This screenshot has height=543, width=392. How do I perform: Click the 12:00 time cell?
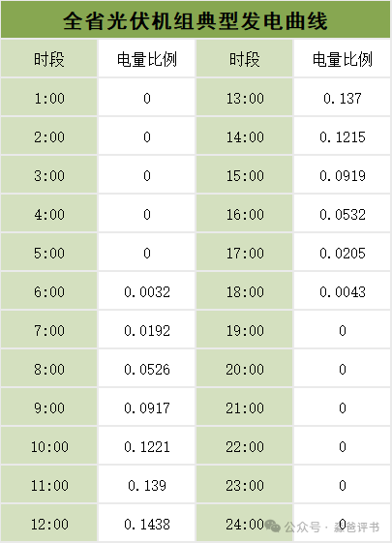coord(48,524)
